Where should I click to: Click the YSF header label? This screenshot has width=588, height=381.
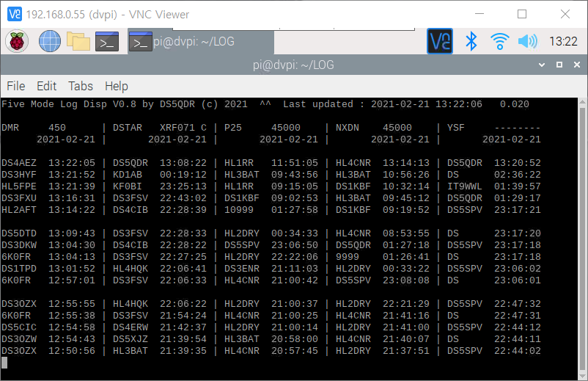455,128
